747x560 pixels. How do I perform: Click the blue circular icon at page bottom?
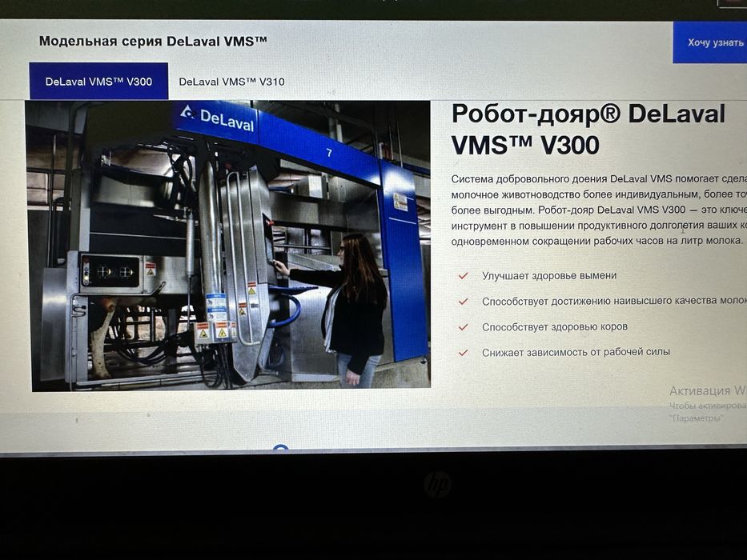(280, 448)
